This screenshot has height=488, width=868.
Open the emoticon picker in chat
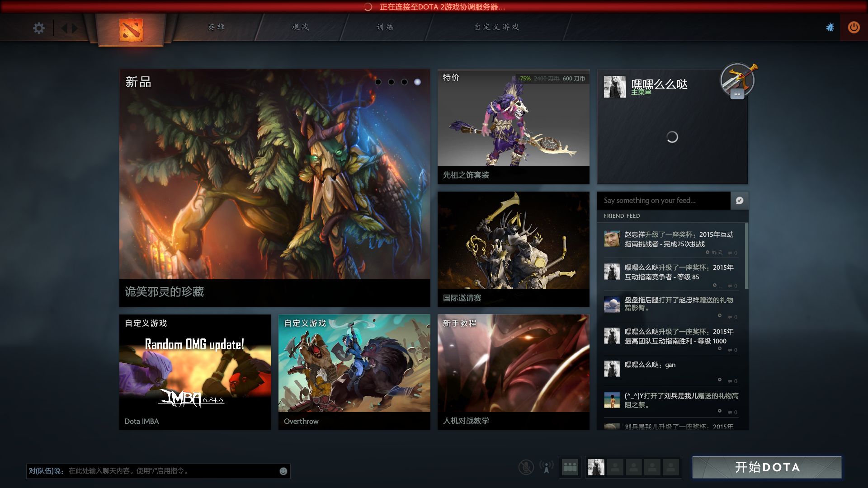click(283, 471)
